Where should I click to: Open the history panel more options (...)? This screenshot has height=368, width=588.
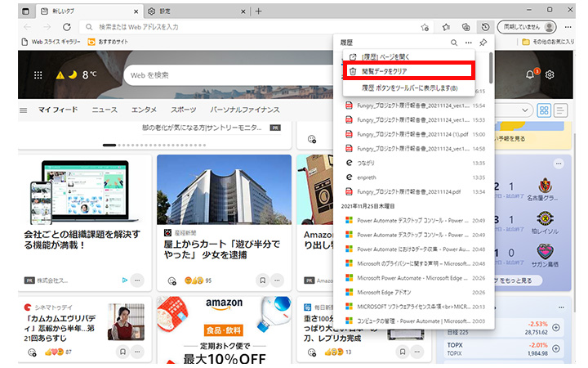click(x=469, y=42)
